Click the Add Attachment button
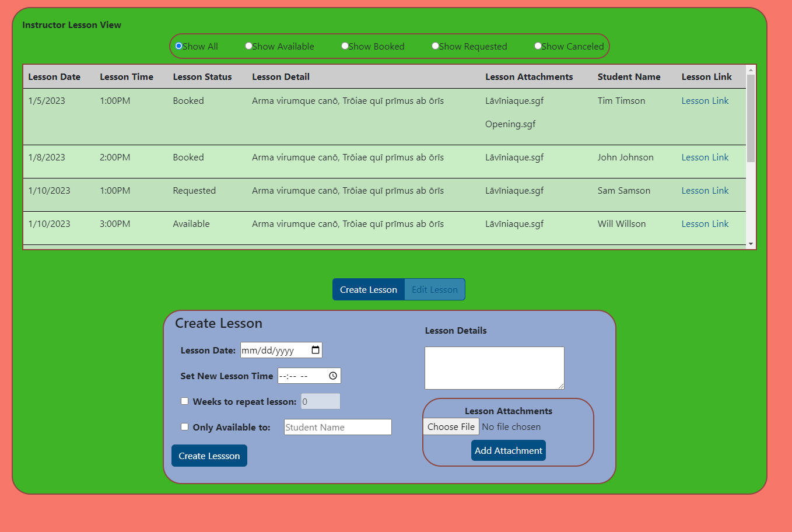This screenshot has height=532, width=792. [x=508, y=450]
